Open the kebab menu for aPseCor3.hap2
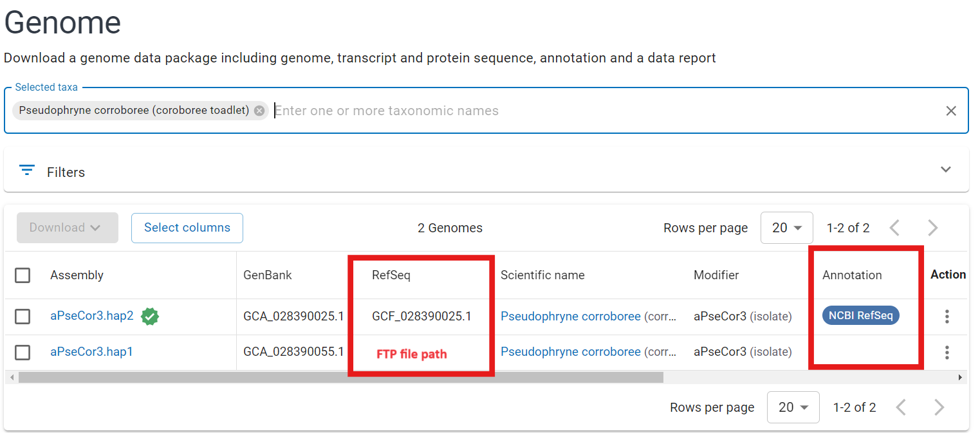The height and width of the screenshot is (433, 980). click(947, 316)
